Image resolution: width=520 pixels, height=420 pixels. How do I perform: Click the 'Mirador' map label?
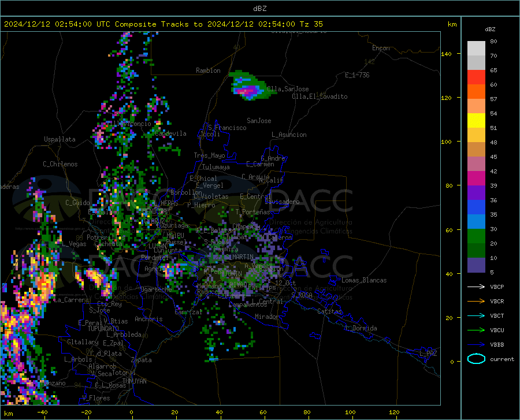pos(267,317)
